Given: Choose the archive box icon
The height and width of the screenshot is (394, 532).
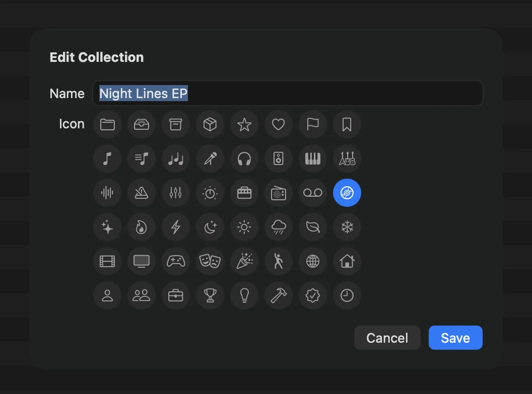Looking at the screenshot, I should [176, 124].
